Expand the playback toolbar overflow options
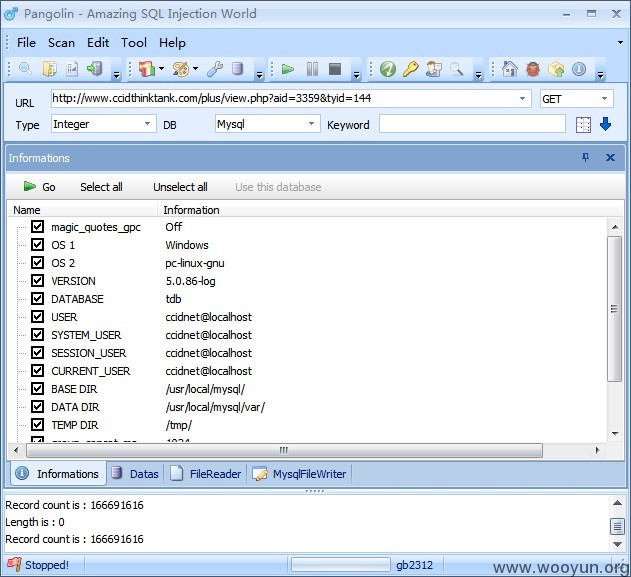 pos(357,74)
